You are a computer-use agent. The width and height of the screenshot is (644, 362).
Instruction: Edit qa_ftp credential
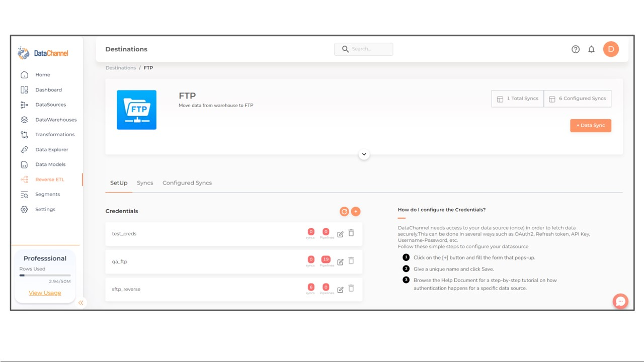[340, 261]
